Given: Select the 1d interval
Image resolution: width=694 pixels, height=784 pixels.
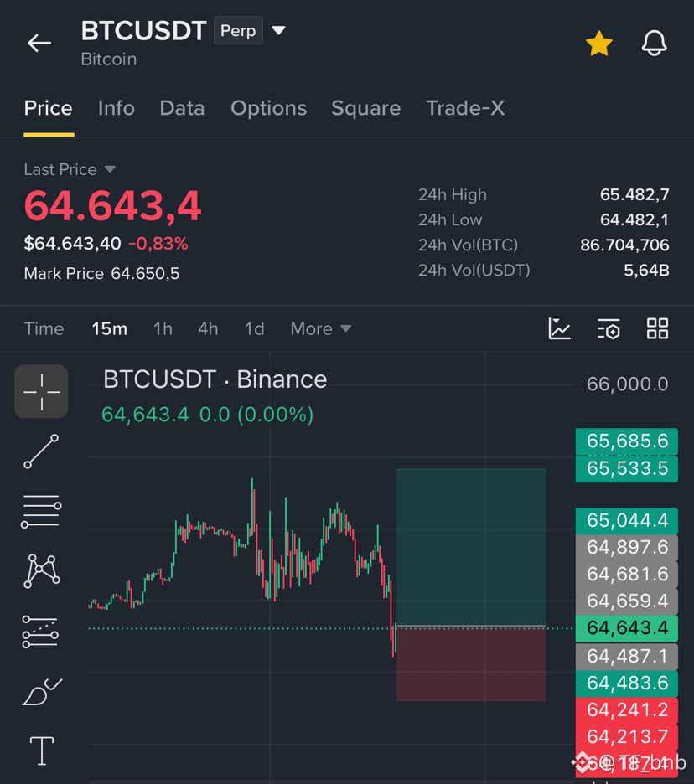Looking at the screenshot, I should pos(254,329).
